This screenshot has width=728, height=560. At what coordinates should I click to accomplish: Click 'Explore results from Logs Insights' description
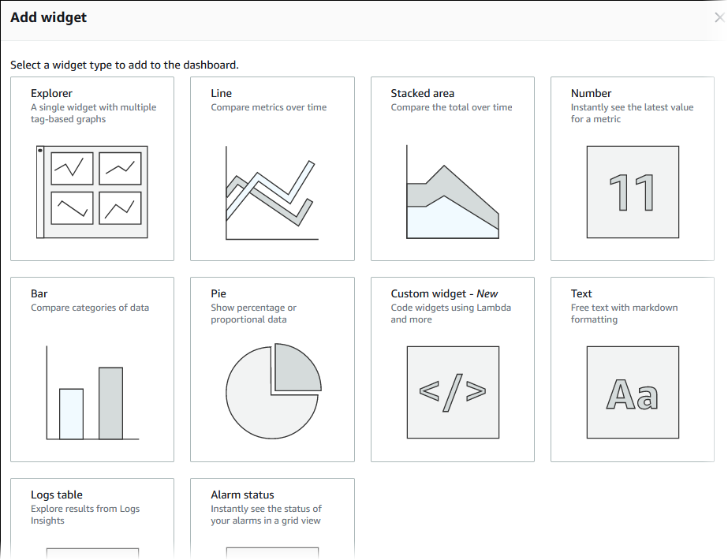85,514
